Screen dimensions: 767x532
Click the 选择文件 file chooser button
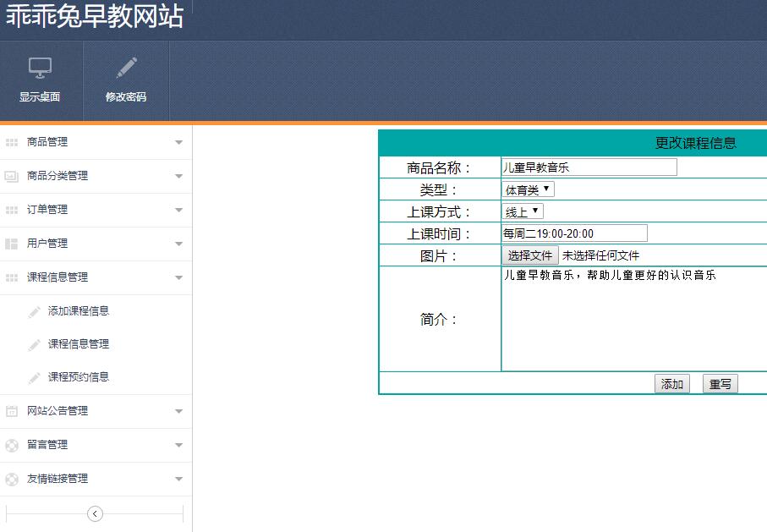pos(530,255)
